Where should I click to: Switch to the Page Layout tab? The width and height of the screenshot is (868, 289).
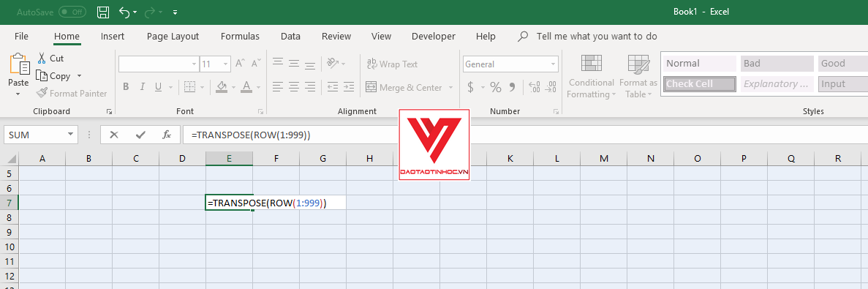pos(173,36)
